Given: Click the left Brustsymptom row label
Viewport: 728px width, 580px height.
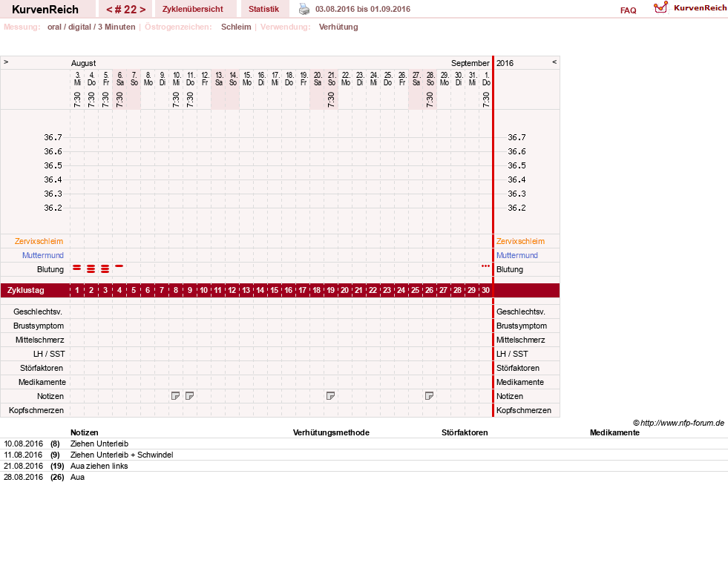Looking at the screenshot, I should (39, 326).
